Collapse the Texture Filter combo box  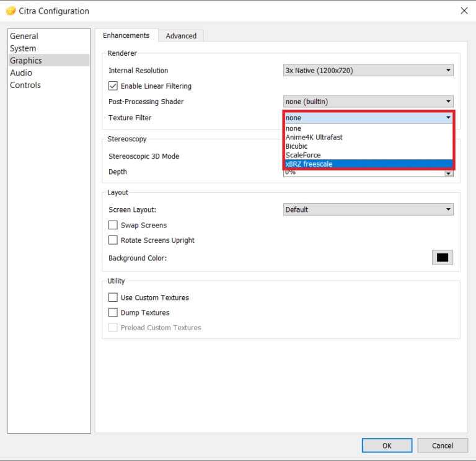click(x=368, y=118)
